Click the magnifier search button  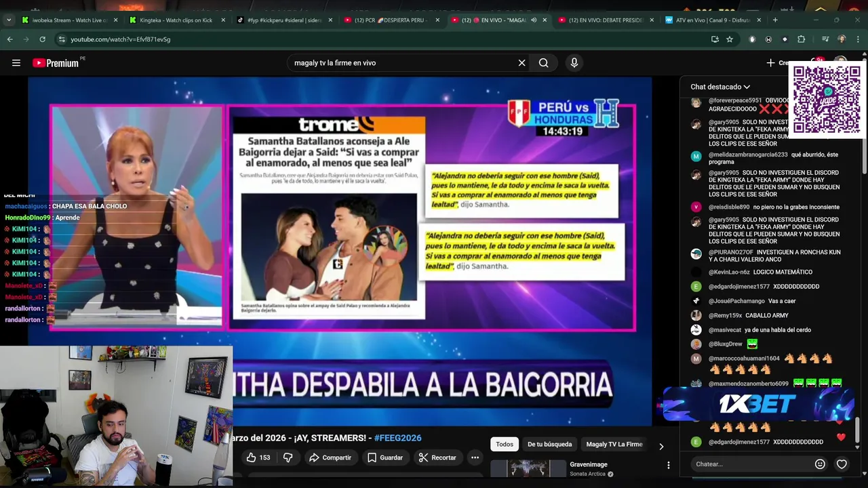(543, 63)
